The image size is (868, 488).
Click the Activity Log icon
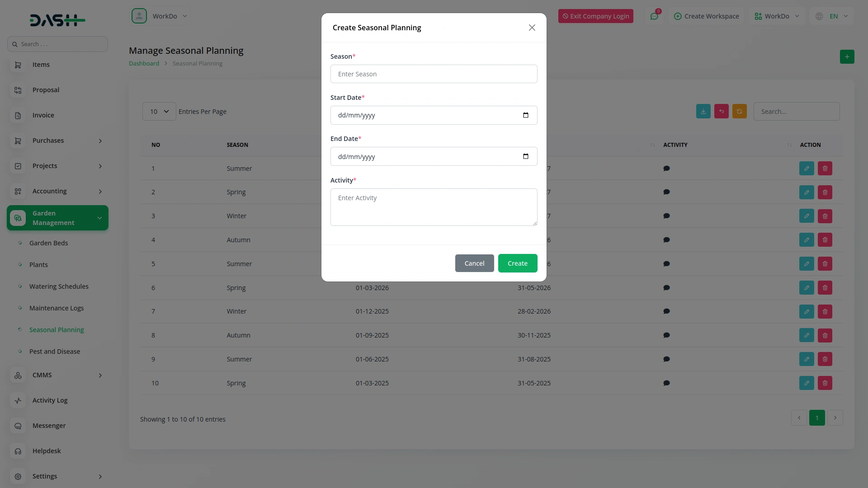pyautogui.click(x=18, y=400)
